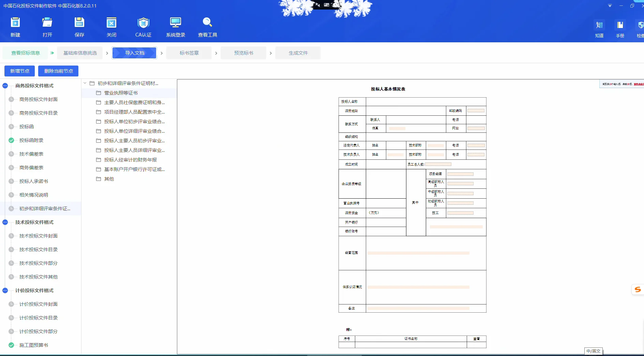Click the 备注 field in the form
The width and height of the screenshot is (644, 356).
pos(418,308)
